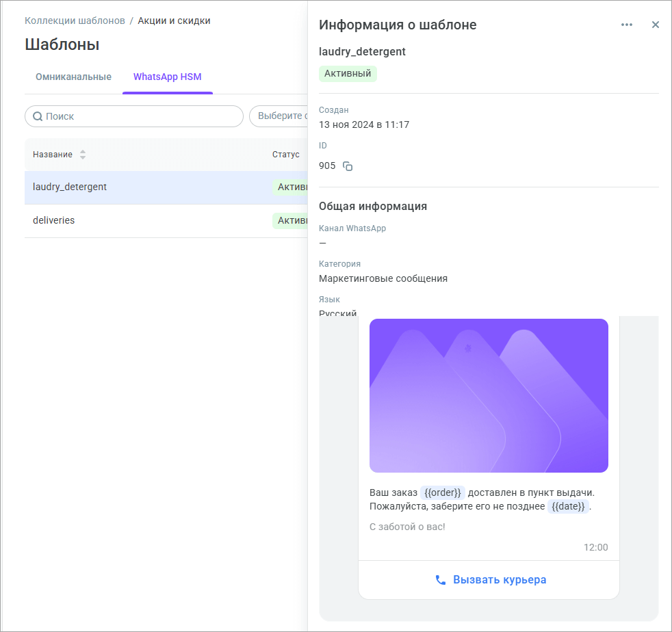The width and height of the screenshot is (672, 632).
Task: Click the purple template preview image
Action: 489,395
